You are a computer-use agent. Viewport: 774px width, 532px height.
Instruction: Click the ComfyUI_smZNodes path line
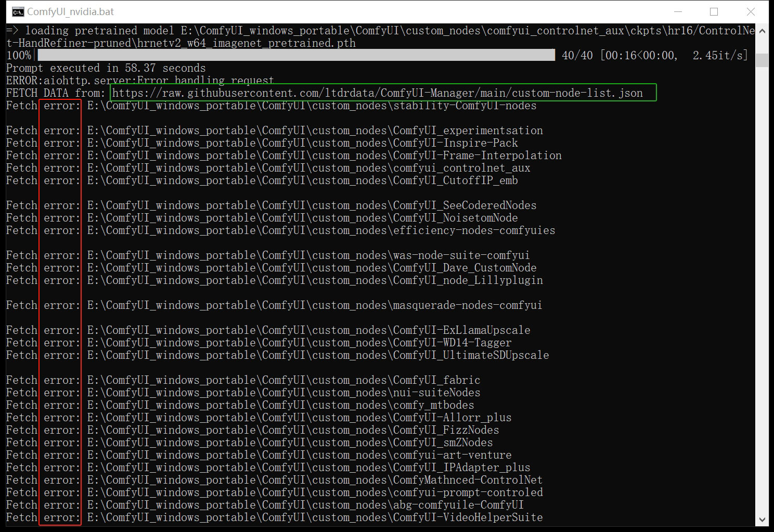[249, 443]
